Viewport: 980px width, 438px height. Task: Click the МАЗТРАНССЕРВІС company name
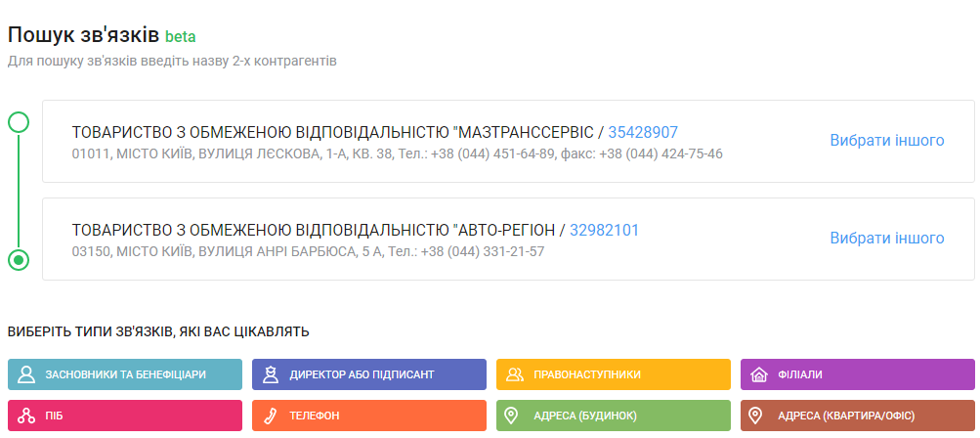coord(332,132)
